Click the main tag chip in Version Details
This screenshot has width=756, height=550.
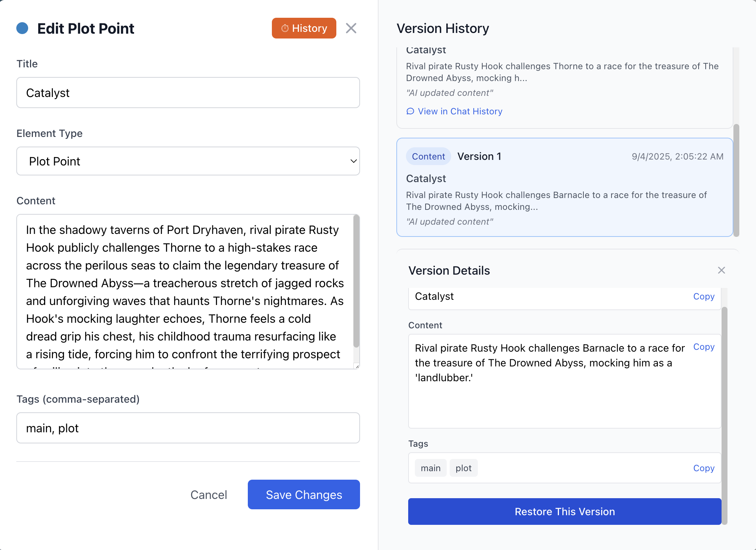(x=430, y=468)
